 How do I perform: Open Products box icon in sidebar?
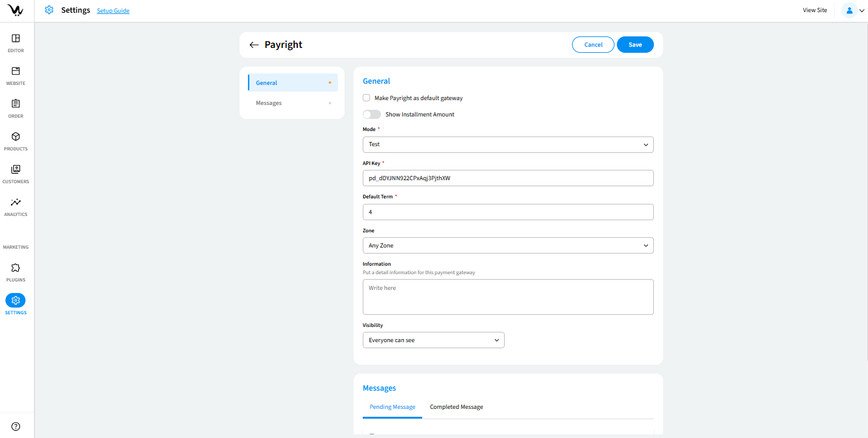16,137
